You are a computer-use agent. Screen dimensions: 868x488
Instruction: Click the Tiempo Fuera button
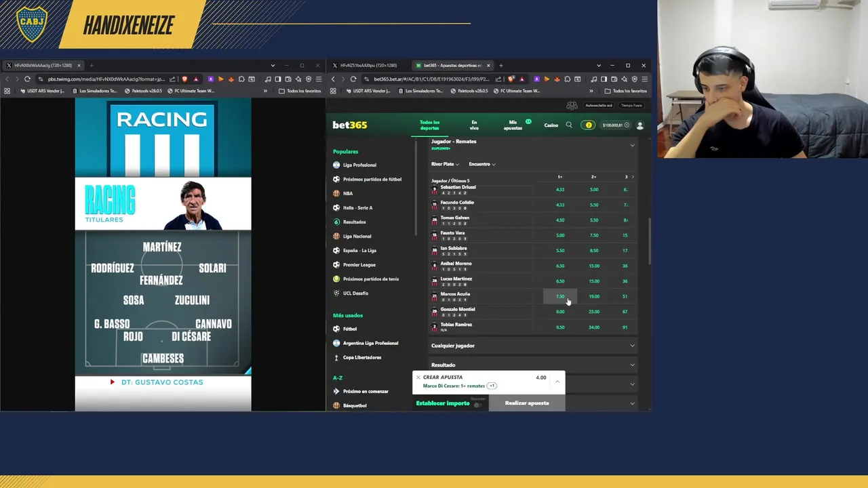631,105
